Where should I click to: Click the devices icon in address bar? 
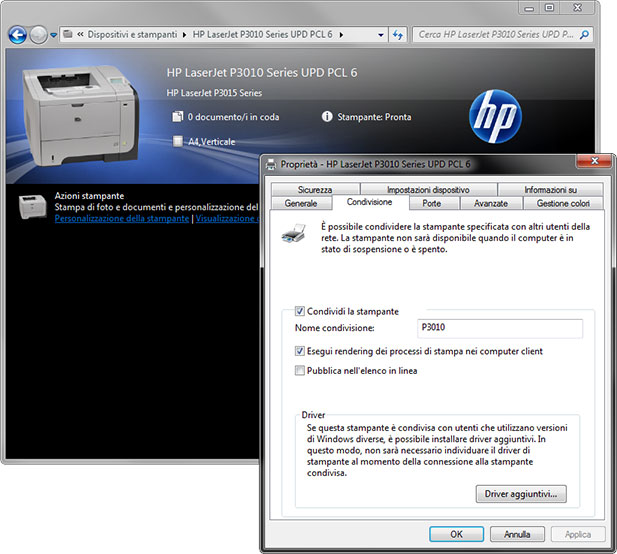pos(68,34)
